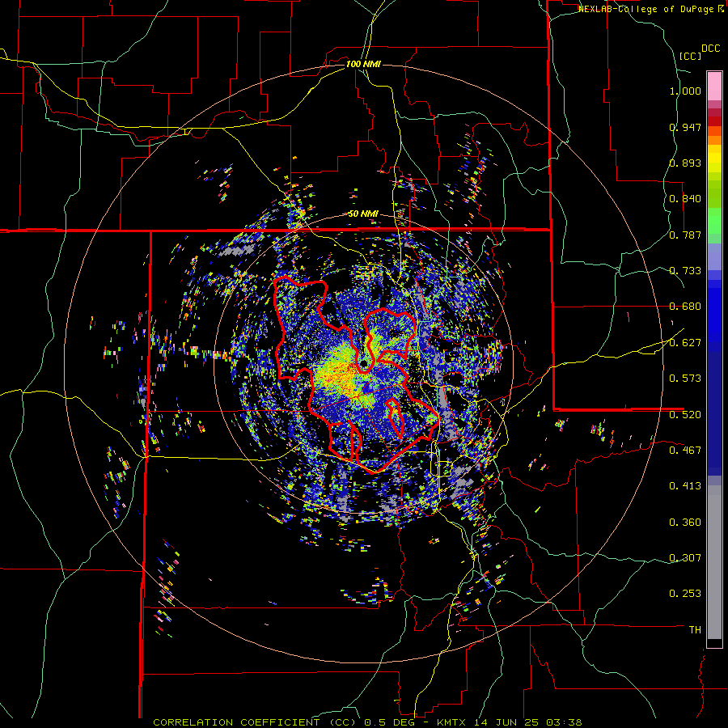Click the 0.360 legend value

pos(685,523)
